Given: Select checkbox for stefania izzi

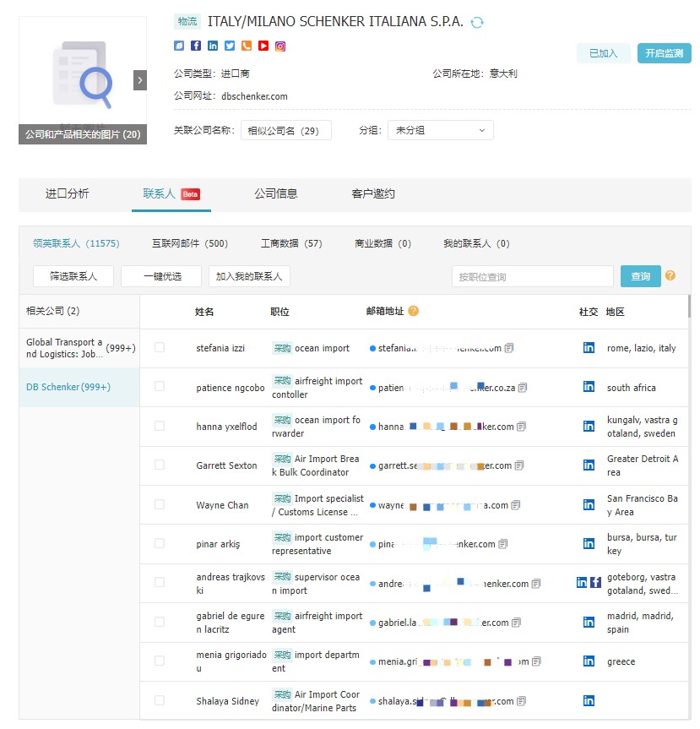Looking at the screenshot, I should click(160, 347).
